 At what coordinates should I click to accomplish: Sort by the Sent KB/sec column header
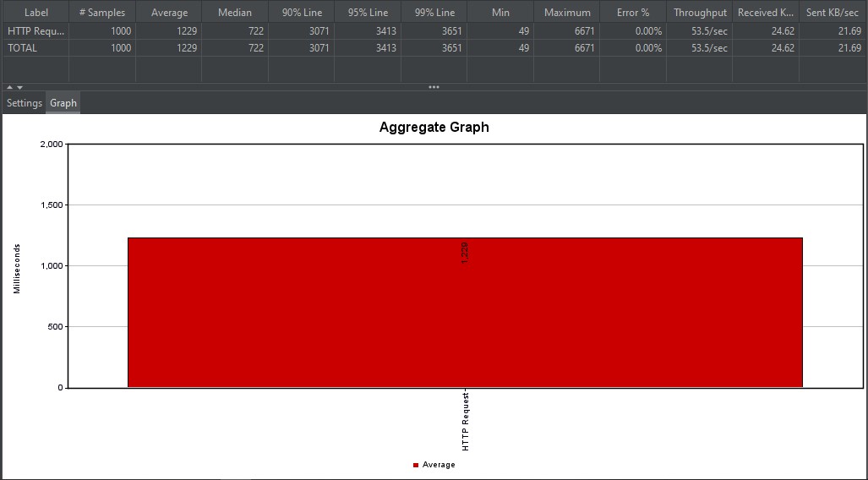tap(833, 12)
